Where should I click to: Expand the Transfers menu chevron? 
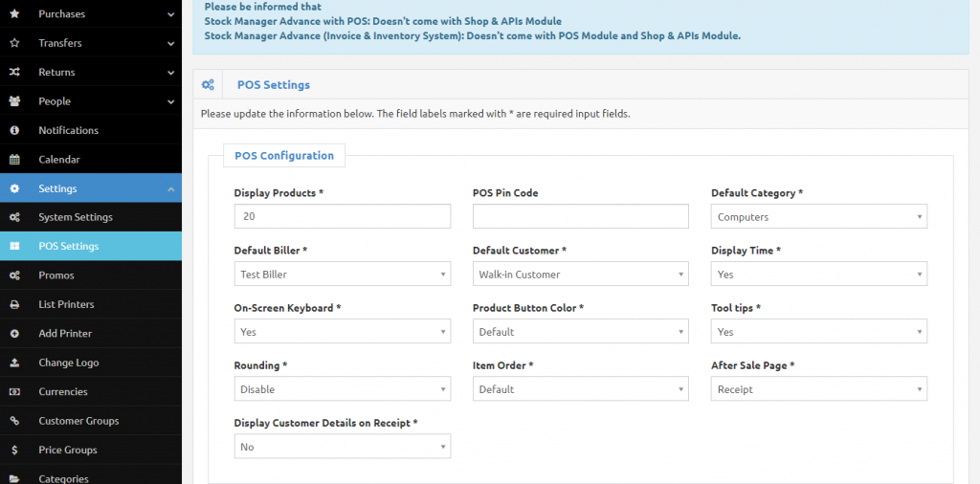[170, 43]
